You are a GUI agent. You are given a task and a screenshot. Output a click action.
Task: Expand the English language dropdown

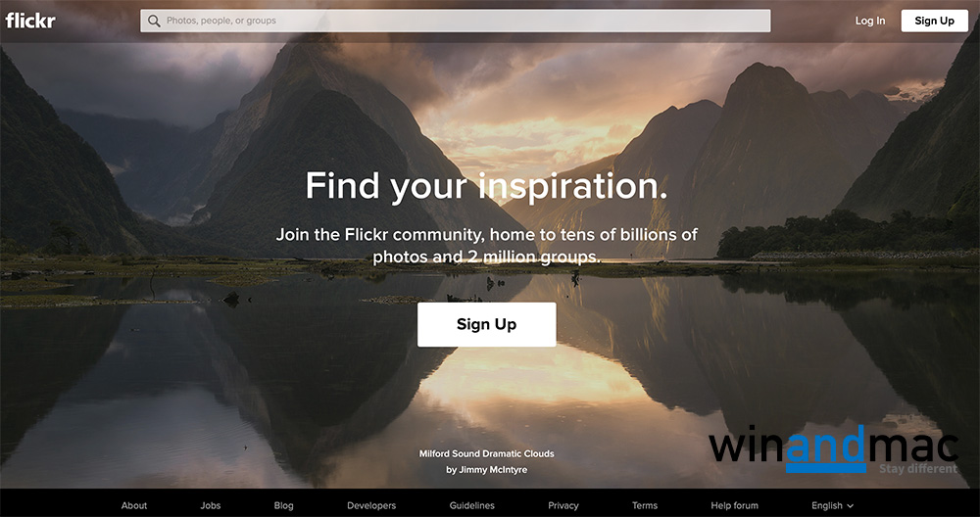pos(832,506)
